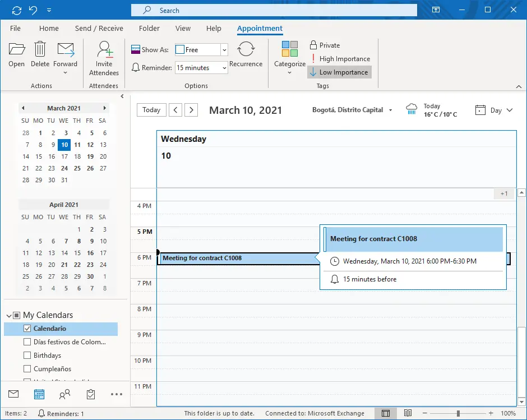Click the zoom slider handle in status bar

coord(458,413)
